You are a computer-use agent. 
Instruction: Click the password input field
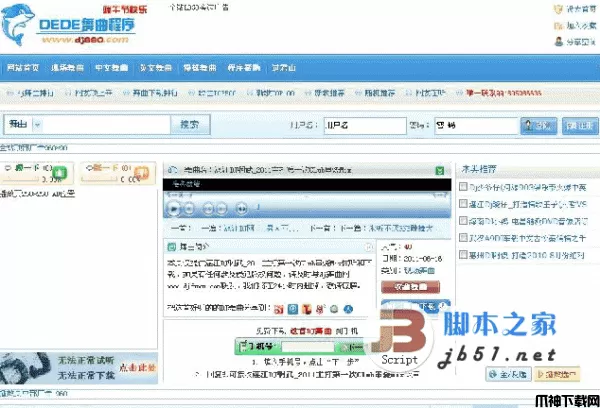pyautogui.click(x=476, y=126)
